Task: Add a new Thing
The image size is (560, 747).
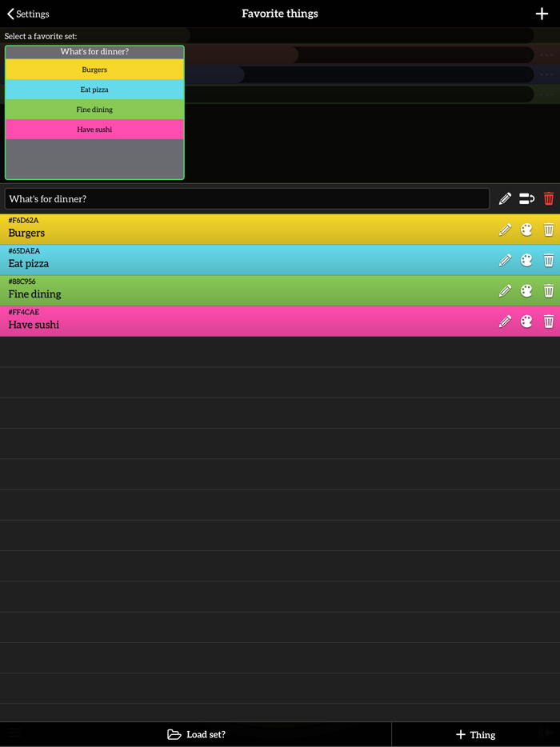Action: [476, 734]
